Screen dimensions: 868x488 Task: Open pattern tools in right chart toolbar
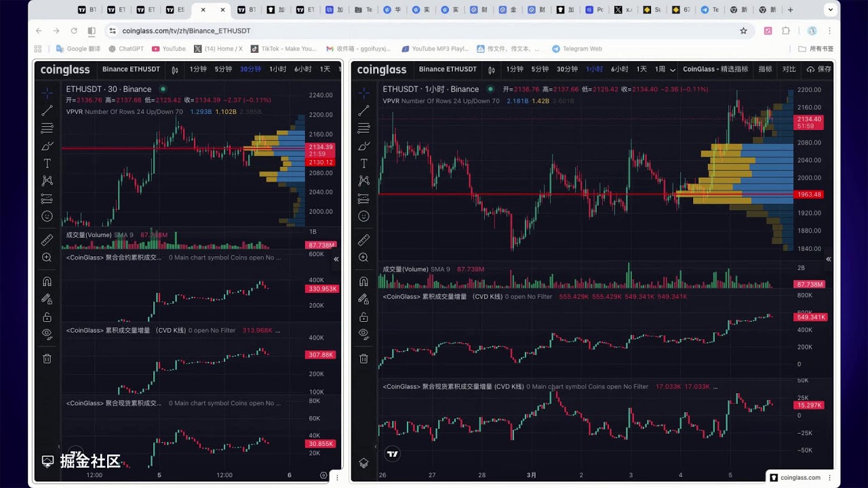click(x=363, y=181)
